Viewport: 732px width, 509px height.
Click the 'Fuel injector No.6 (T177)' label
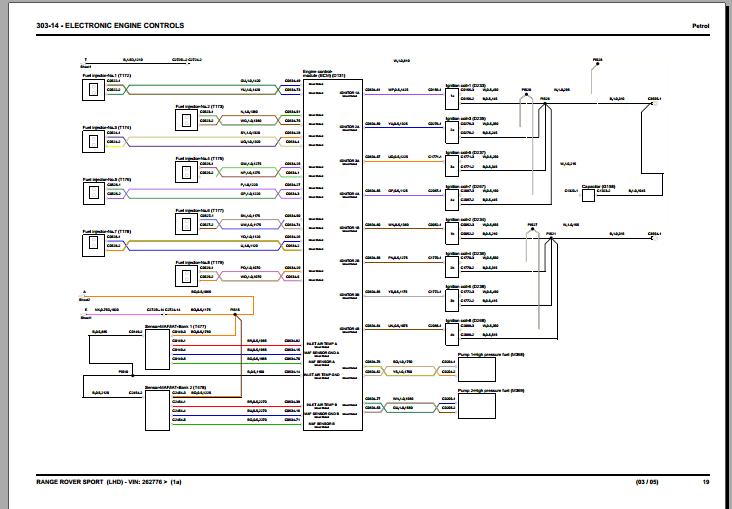[x=200, y=211]
